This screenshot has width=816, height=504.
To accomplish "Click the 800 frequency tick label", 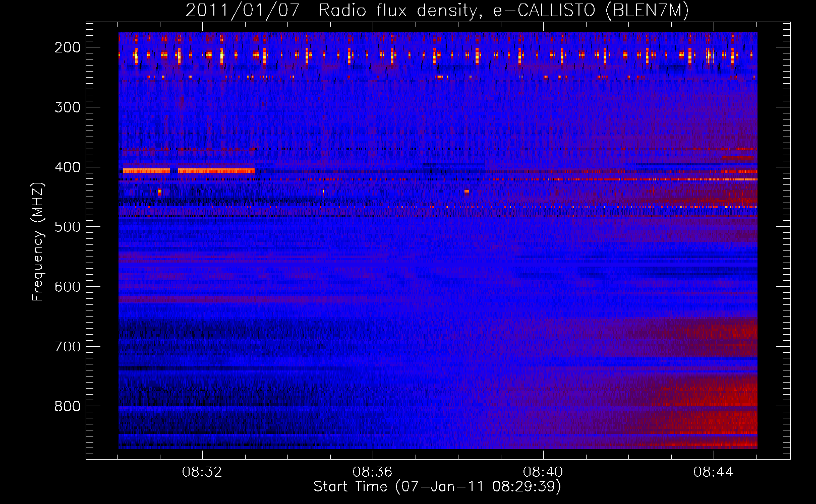I will tap(68, 406).
